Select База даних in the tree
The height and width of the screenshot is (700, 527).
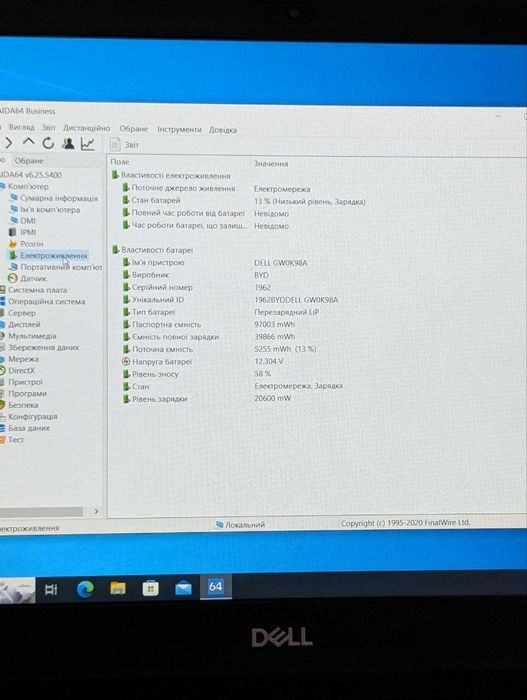tap(25, 428)
